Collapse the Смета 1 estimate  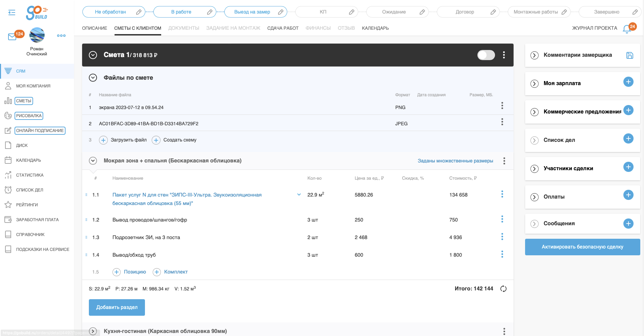coord(93,55)
